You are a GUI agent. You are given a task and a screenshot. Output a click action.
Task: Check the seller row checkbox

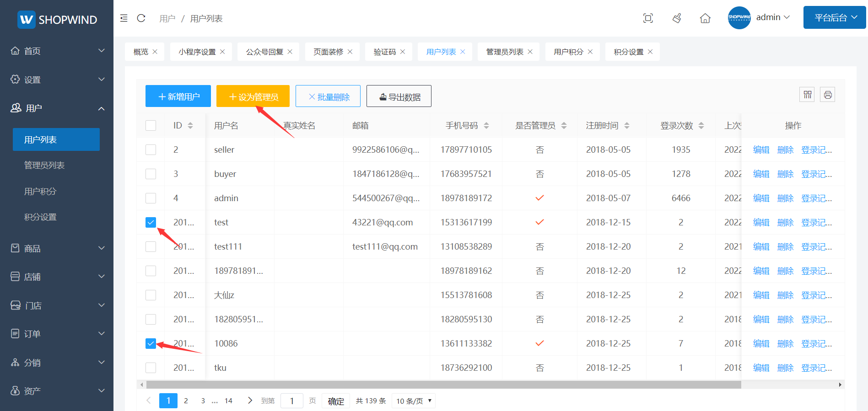click(151, 149)
